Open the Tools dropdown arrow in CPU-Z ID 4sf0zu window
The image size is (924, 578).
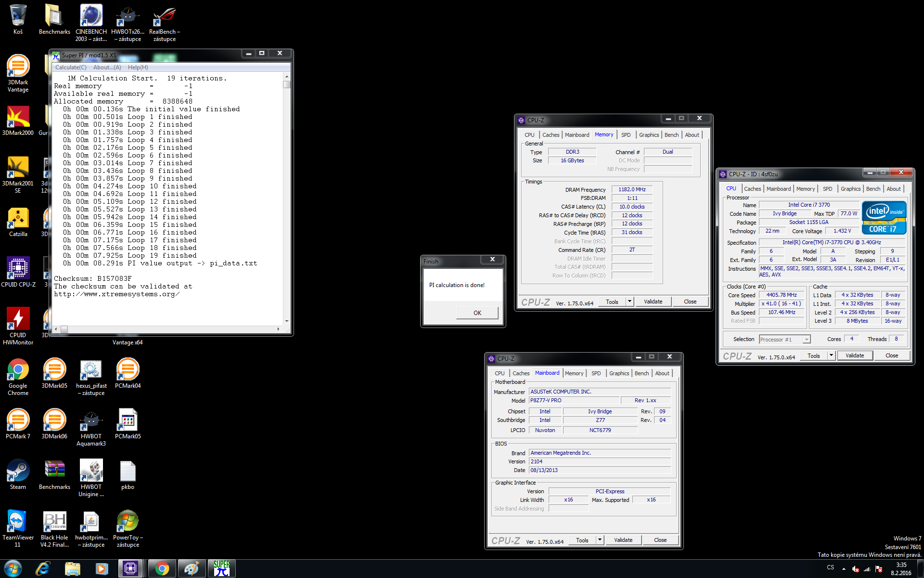click(831, 355)
